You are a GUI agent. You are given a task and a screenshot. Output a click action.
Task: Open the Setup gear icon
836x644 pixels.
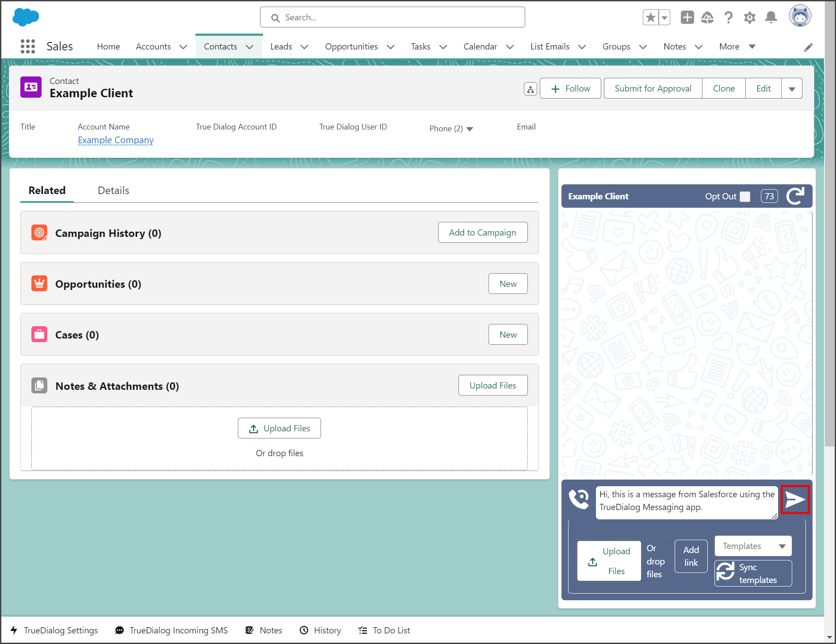pos(750,18)
